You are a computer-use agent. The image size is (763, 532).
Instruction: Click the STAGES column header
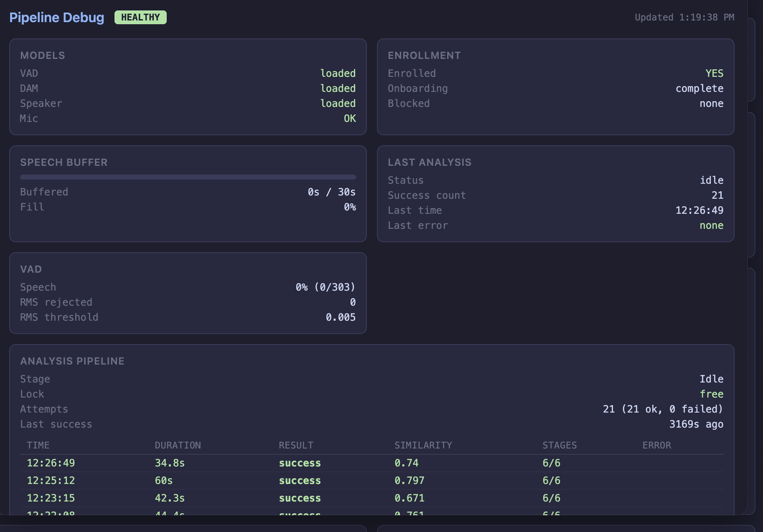pyautogui.click(x=560, y=446)
